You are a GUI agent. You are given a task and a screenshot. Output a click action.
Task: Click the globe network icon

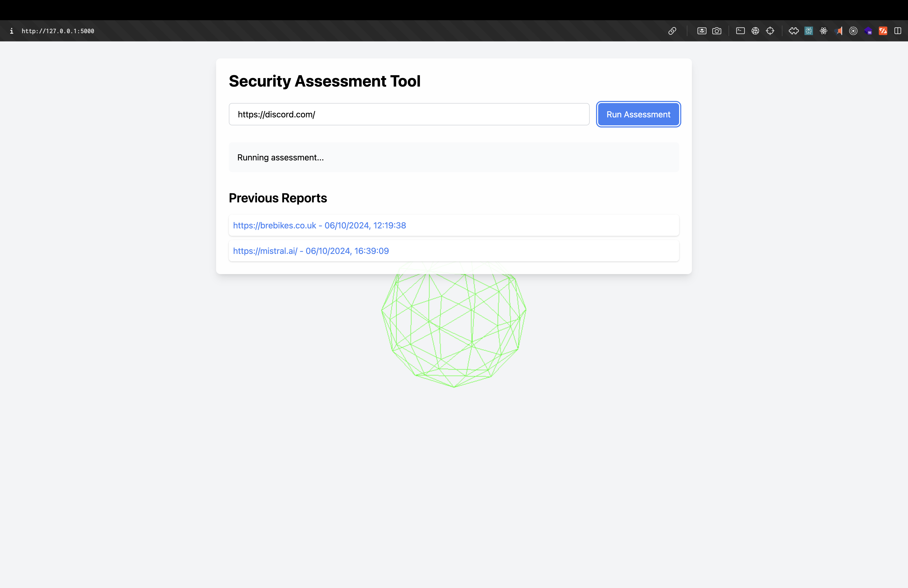pyautogui.click(x=755, y=31)
